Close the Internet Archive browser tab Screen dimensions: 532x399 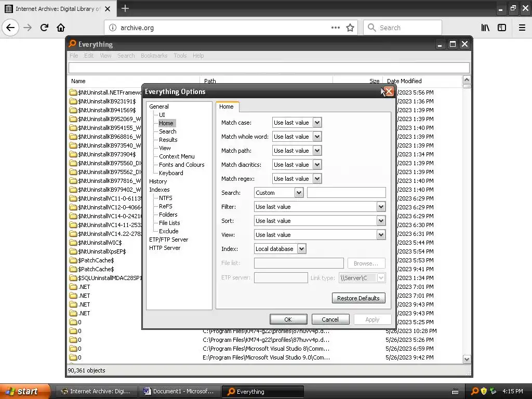pyautogui.click(x=108, y=9)
